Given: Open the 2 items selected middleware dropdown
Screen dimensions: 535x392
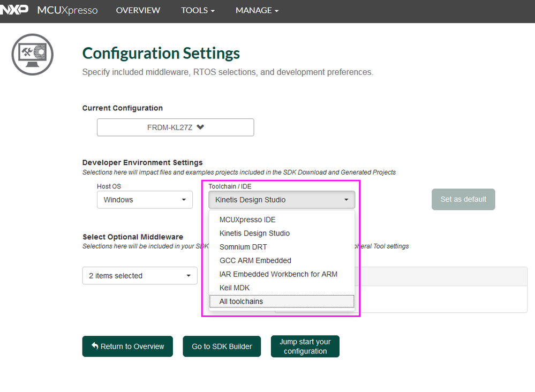Looking at the screenshot, I should (x=140, y=276).
